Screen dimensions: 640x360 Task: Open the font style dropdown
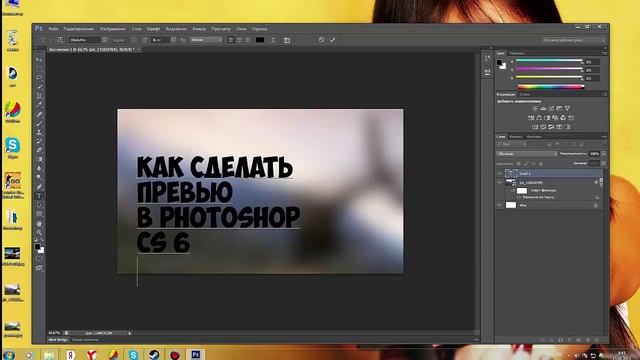click(x=134, y=40)
